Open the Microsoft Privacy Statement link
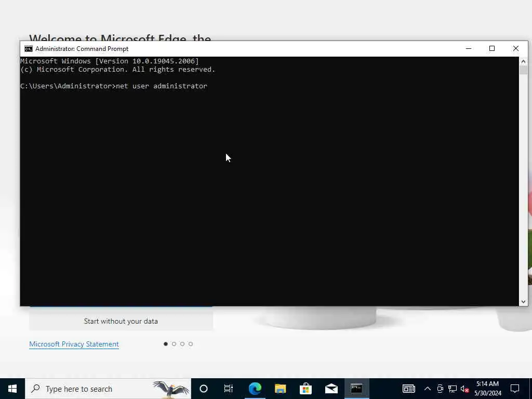532x399 pixels. [74, 344]
